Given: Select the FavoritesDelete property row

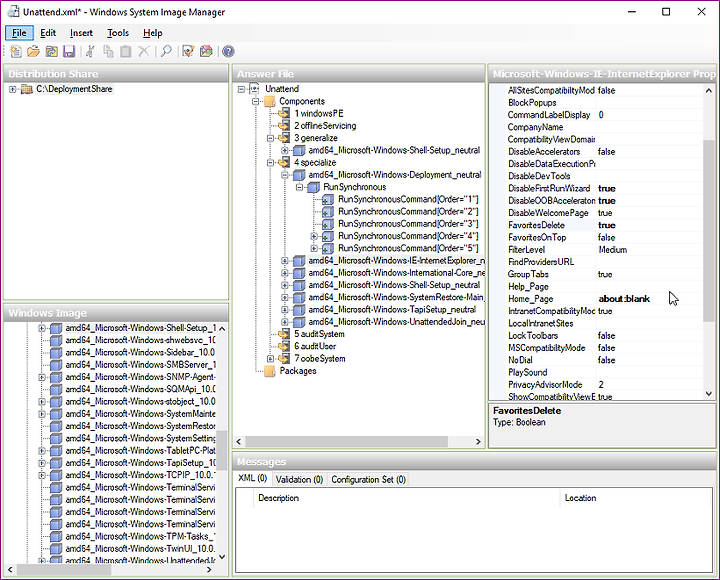Looking at the screenshot, I should pos(605,225).
